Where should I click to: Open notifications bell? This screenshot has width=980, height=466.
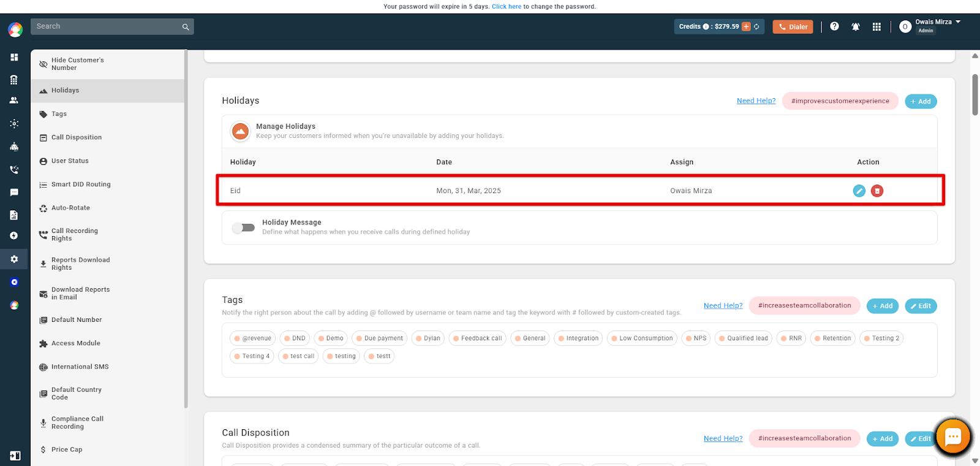[856, 27]
